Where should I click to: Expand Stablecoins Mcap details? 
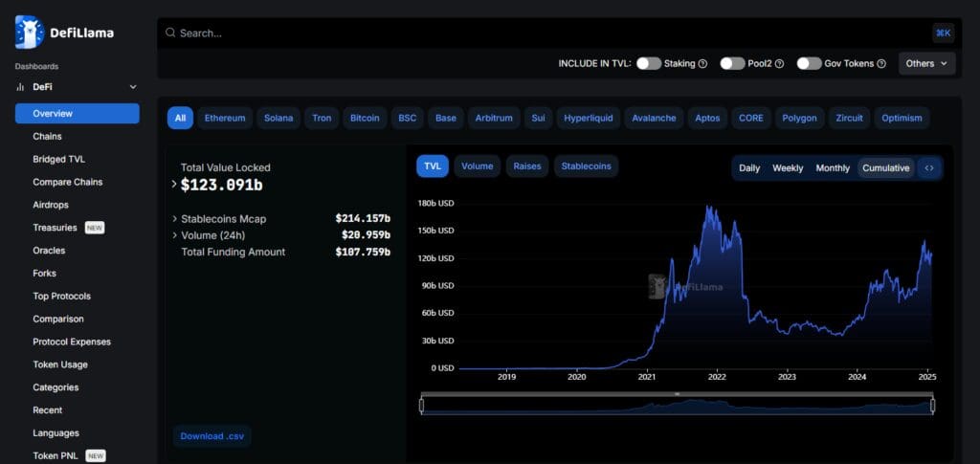coord(174,218)
